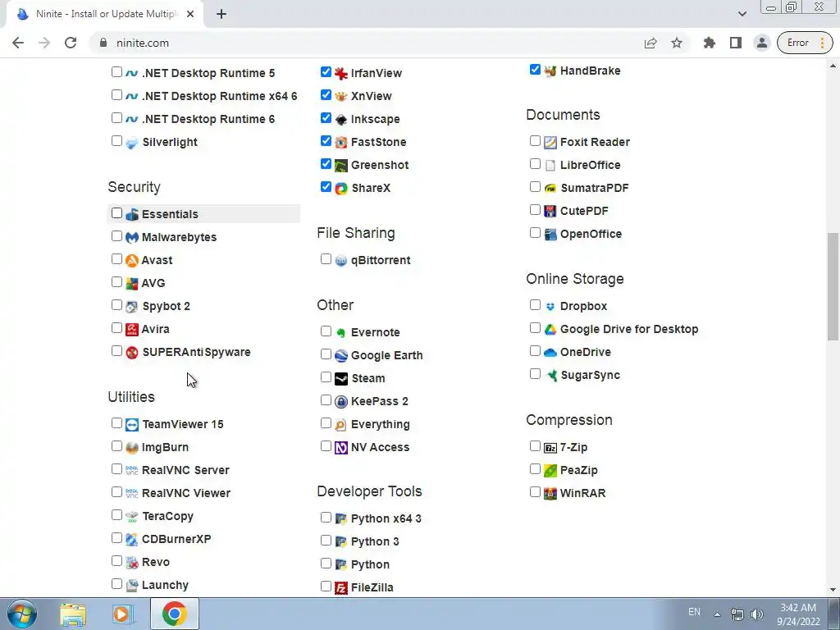840x630 pixels.
Task: Click the Steam icon
Action: click(340, 379)
